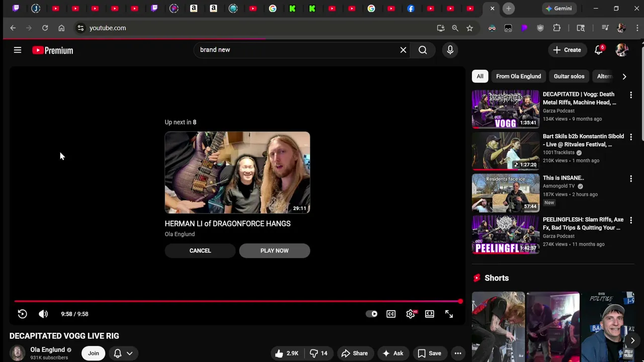Viewport: 644px width, 362px height.
Task: Open the browser extensions puzzle icon
Action: (x=556, y=28)
